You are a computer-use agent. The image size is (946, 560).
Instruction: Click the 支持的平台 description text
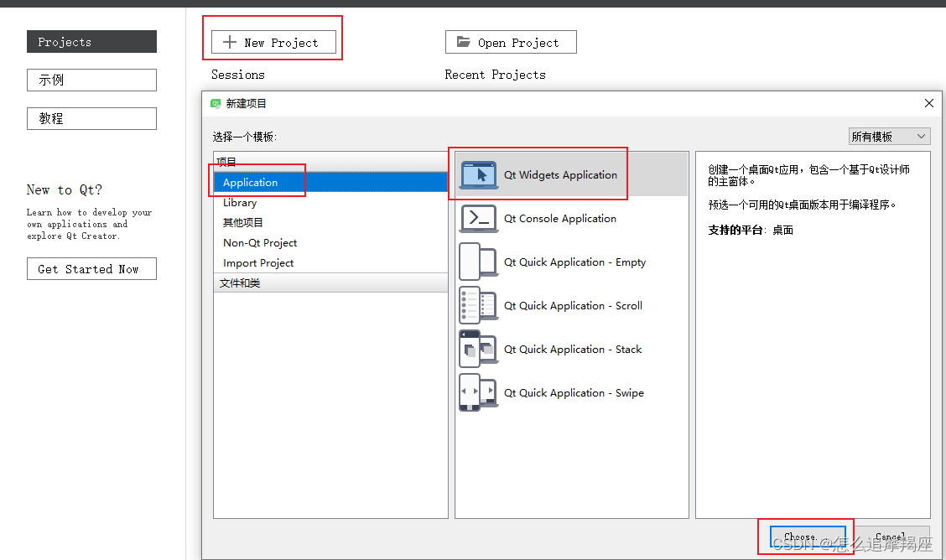751,231
